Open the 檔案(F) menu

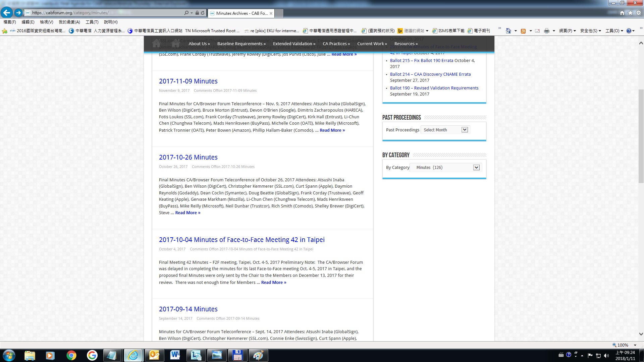10,22
